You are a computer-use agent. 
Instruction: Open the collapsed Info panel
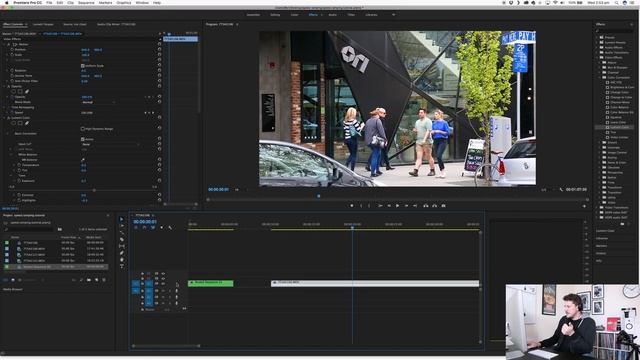599,260
